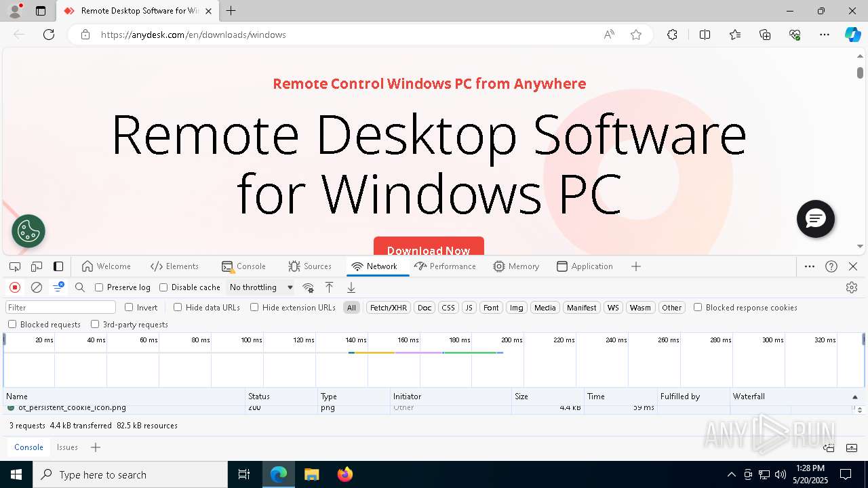This screenshot has width=868, height=488.
Task: Launch the Copilot icon
Action: tap(852, 35)
